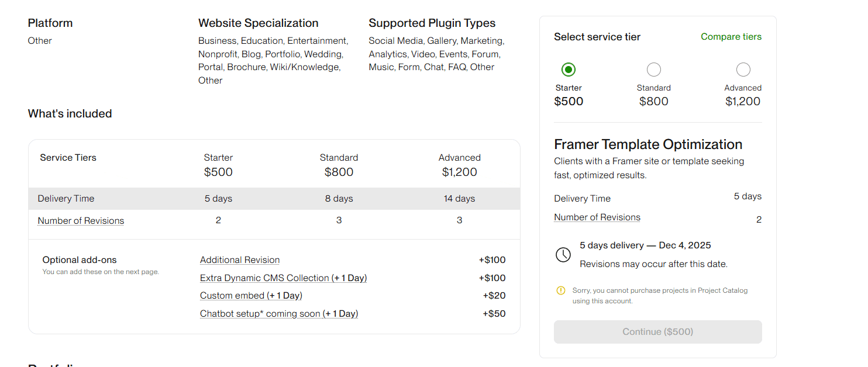
Task: Open the Compare tiers link
Action: tap(731, 37)
